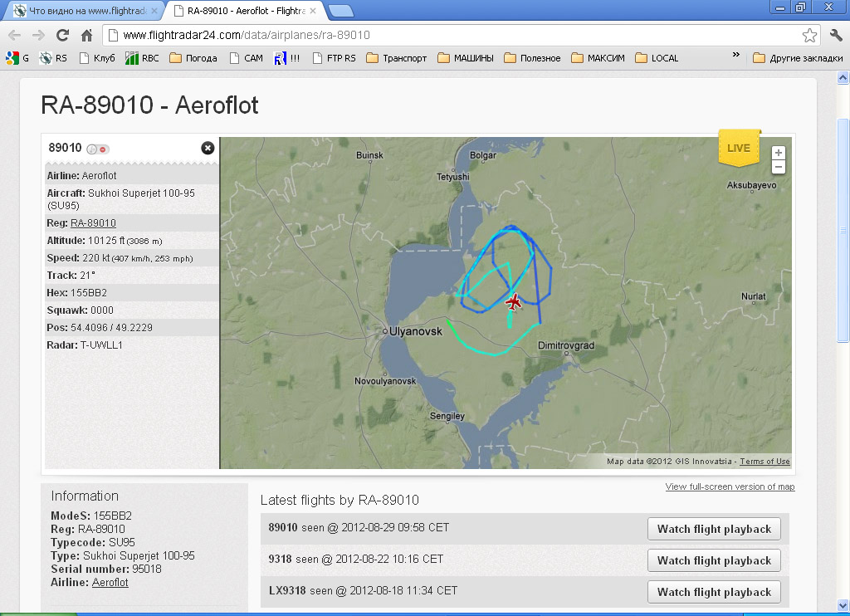This screenshot has width=850, height=616.
Task: Open the G bookmark
Action: [x=17, y=58]
